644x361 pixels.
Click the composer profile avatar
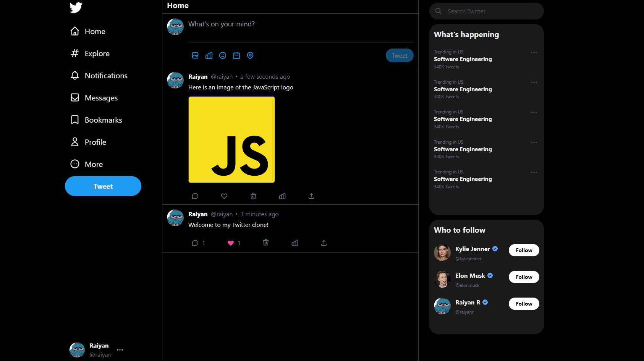[175, 27]
